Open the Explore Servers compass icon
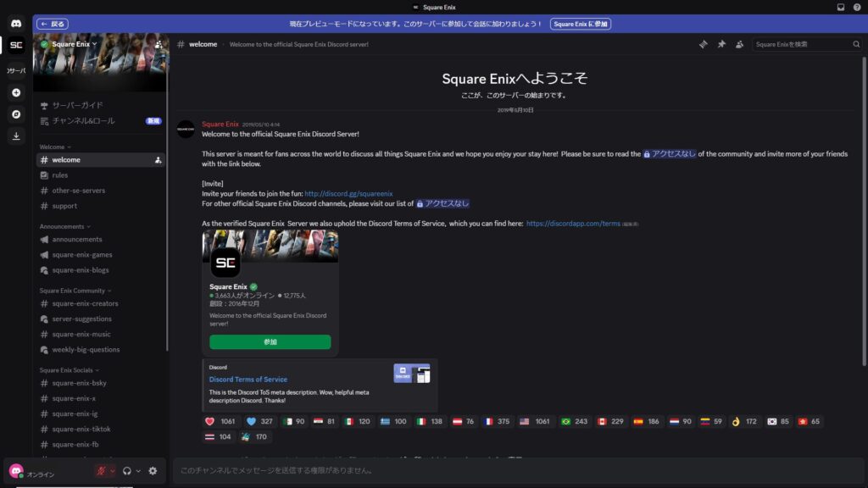The width and height of the screenshot is (868, 488). [16, 112]
